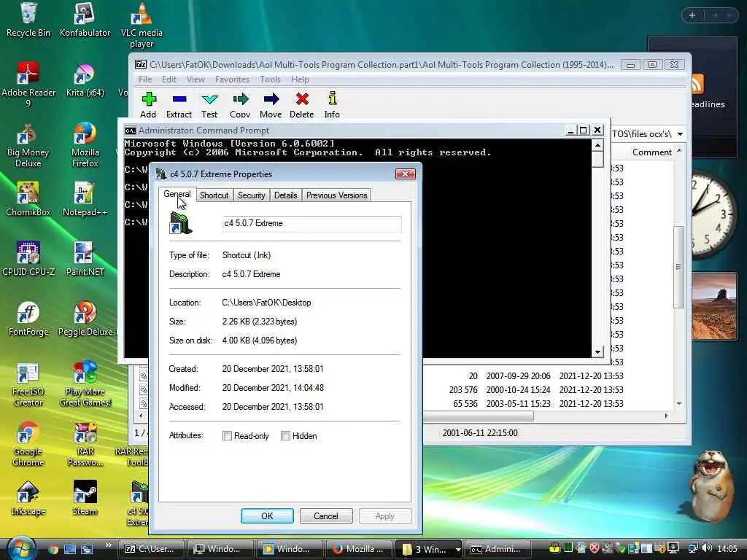
Task: Launch Paint.NET from desktop
Action: pyautogui.click(x=85, y=259)
